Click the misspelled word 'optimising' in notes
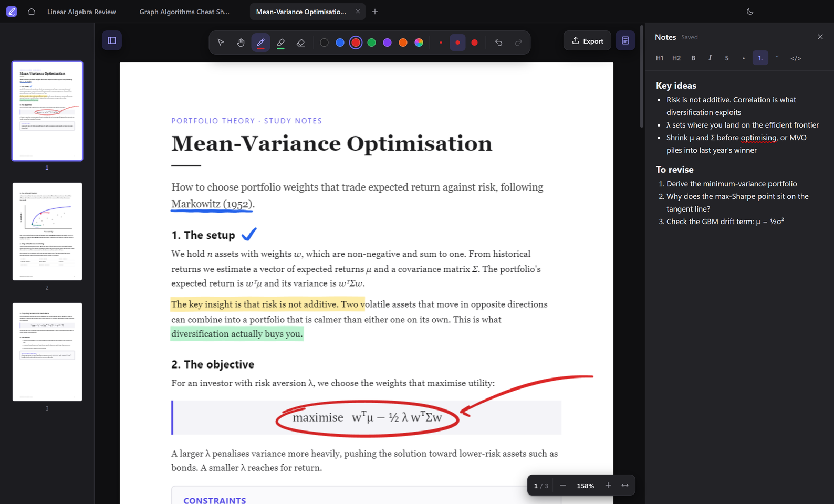Viewport: 834px width, 504px height. coord(758,138)
